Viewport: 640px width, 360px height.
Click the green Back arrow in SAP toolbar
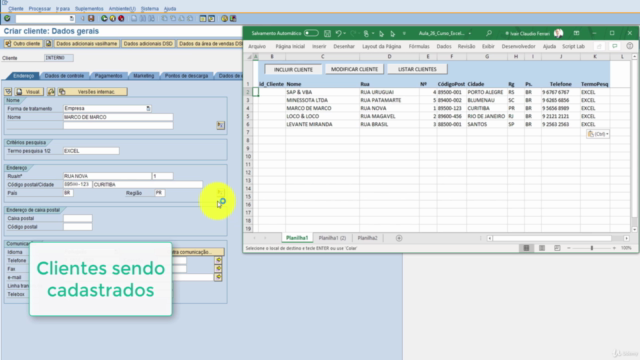tap(104, 18)
